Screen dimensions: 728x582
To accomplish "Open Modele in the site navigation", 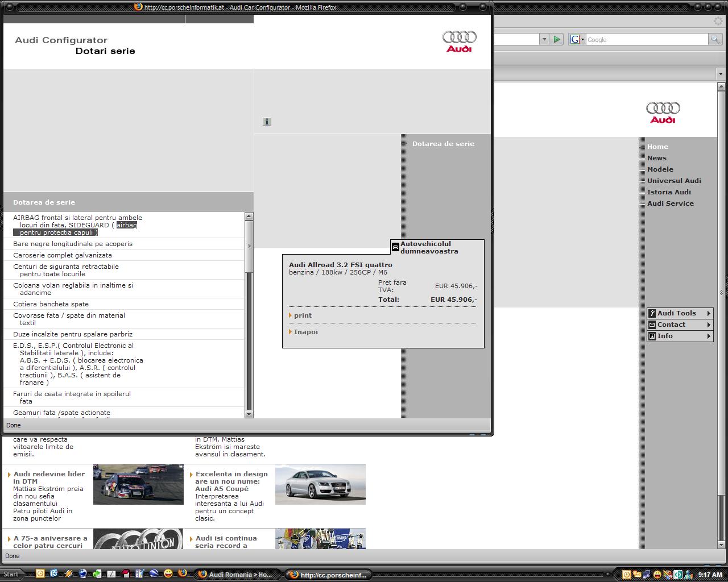I will (660, 169).
